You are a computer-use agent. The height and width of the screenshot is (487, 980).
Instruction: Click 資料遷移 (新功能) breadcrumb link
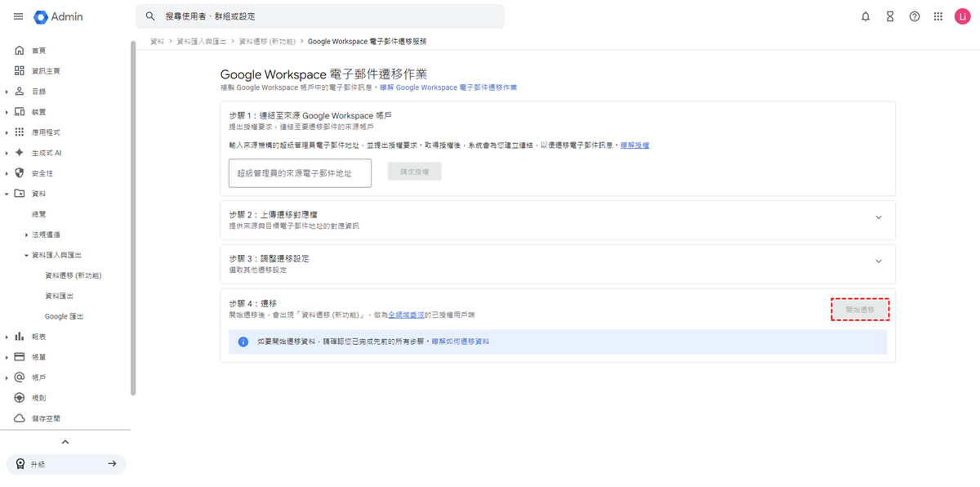[x=267, y=41]
